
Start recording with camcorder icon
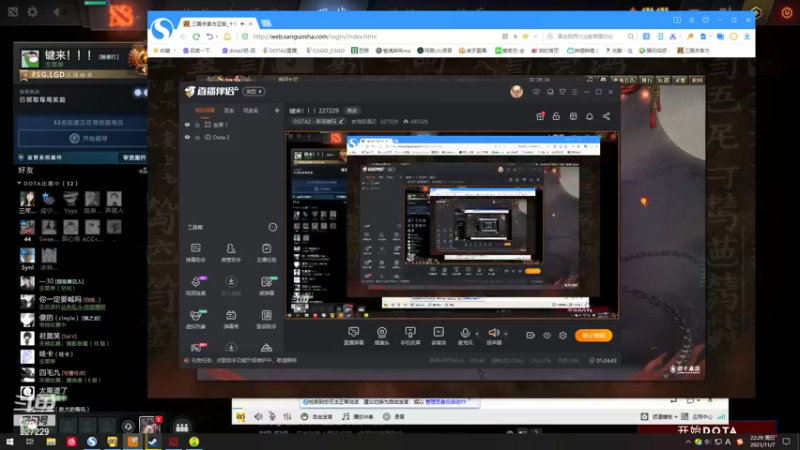[x=530, y=335]
